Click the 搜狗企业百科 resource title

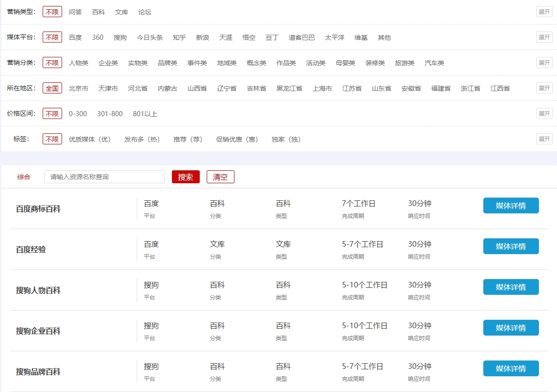(x=38, y=331)
